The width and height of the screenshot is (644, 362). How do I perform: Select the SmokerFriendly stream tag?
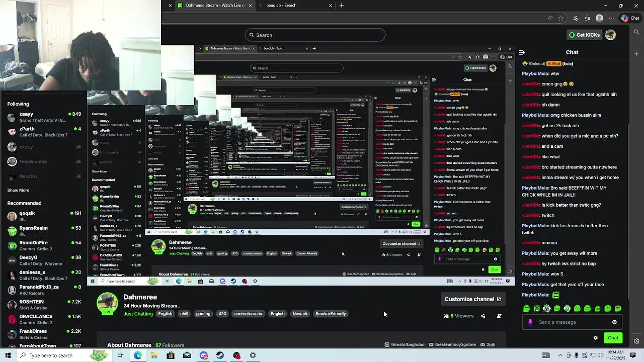point(331,314)
